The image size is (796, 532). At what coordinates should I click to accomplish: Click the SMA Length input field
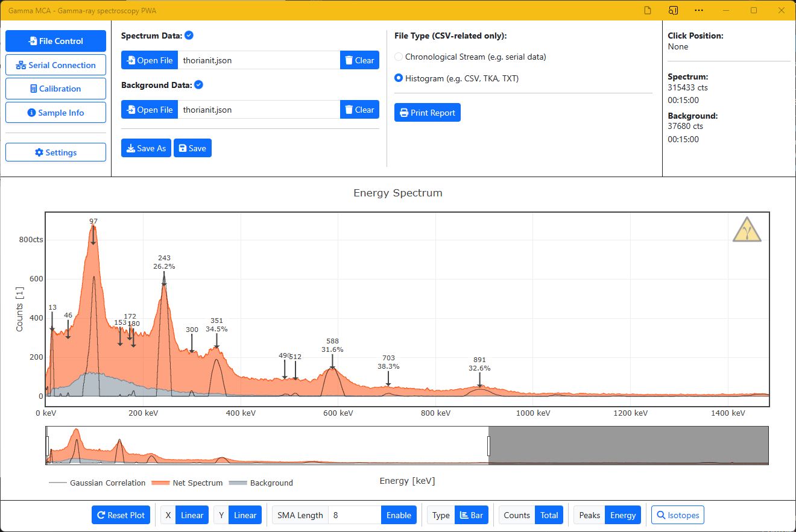point(355,515)
